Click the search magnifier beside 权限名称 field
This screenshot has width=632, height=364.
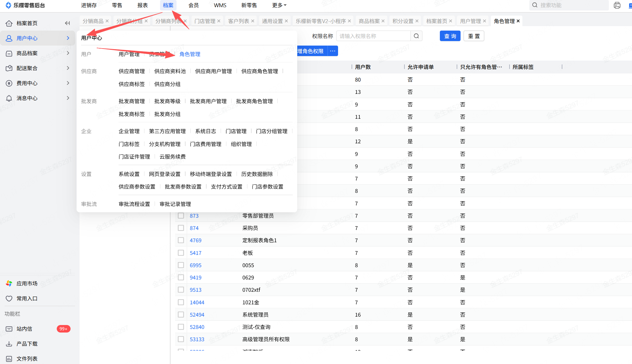pyautogui.click(x=416, y=36)
